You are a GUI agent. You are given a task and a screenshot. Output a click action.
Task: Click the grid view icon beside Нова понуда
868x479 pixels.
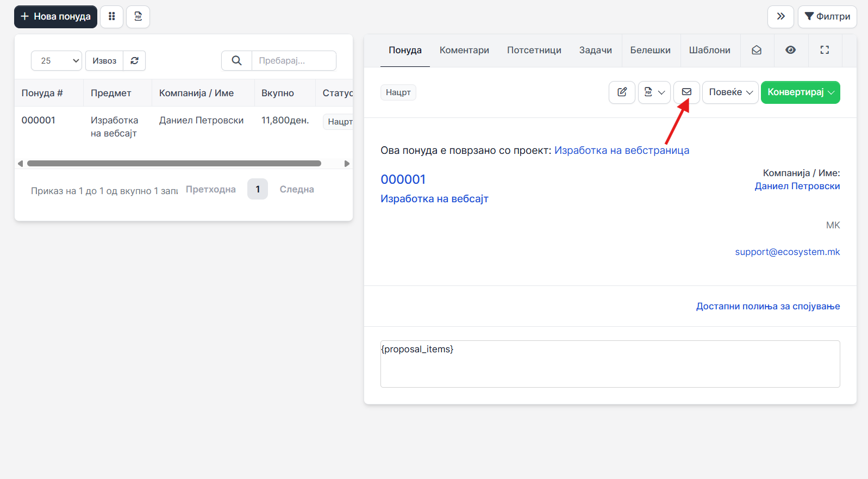pyautogui.click(x=112, y=17)
